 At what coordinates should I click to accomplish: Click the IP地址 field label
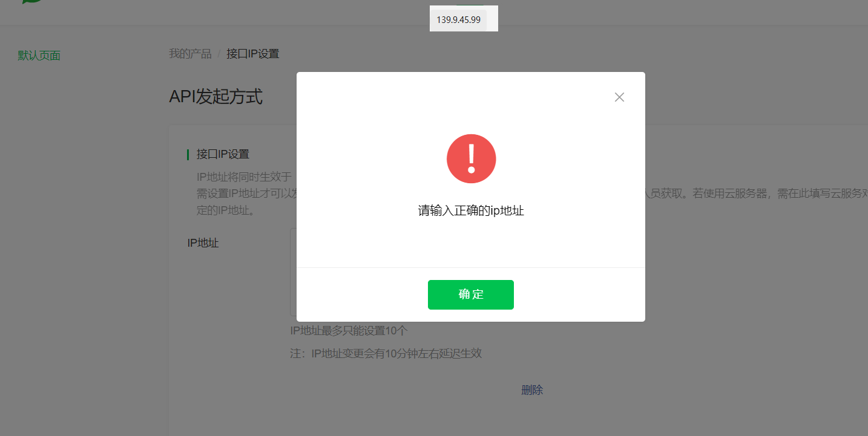click(203, 243)
